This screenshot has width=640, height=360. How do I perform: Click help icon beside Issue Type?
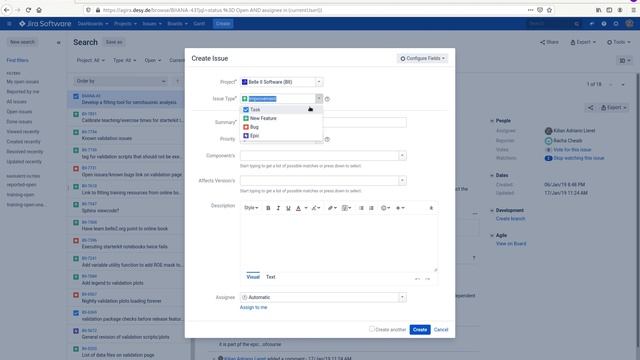coord(327,99)
